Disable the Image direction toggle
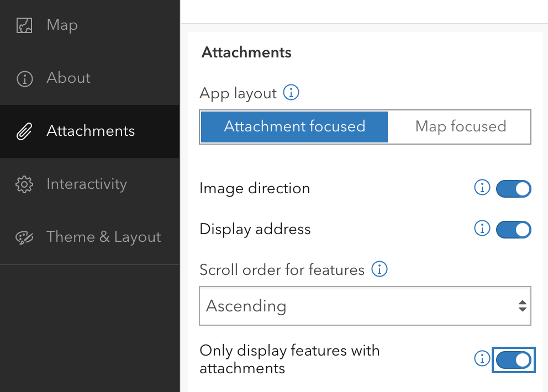Screen dimensions: 548x392 513,189
